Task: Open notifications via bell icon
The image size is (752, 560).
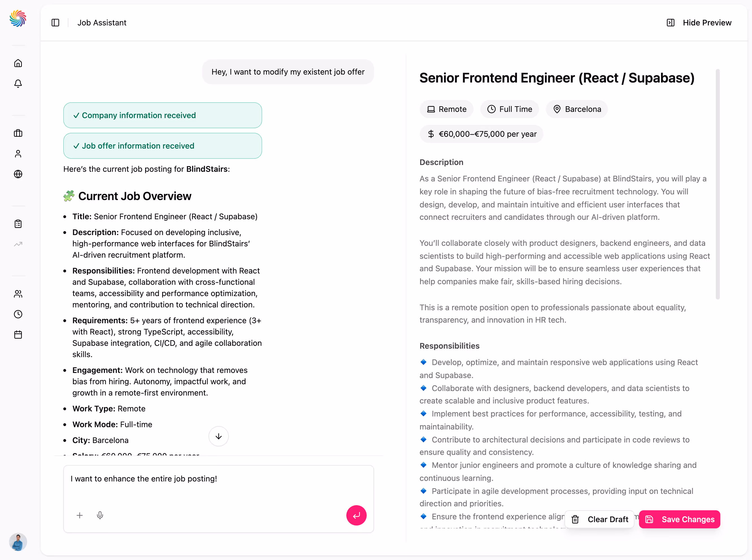Action: coord(18,83)
